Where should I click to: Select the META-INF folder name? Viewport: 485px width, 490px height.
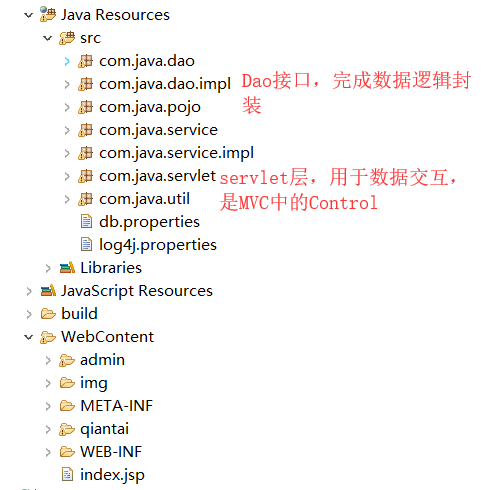[117, 406]
